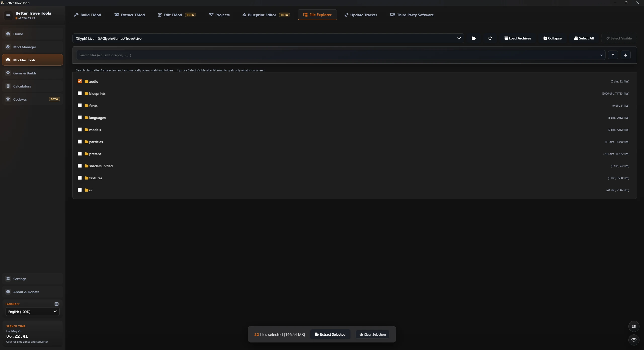Screen dimensions: 644x350
Task: Click the refresh directory icon
Action: (x=490, y=38)
